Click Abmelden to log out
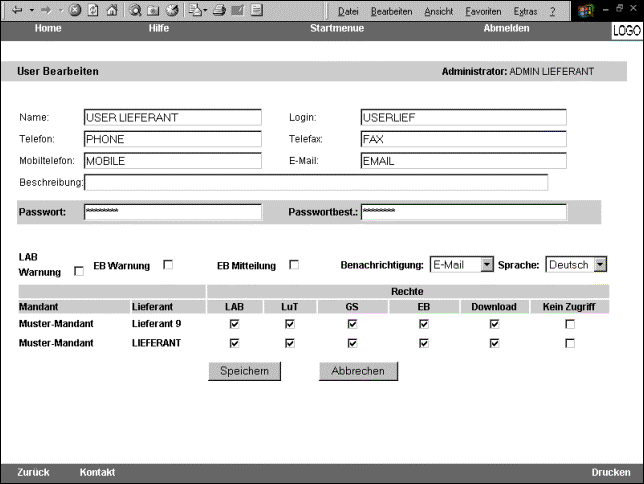The image size is (644, 484). tap(506, 28)
